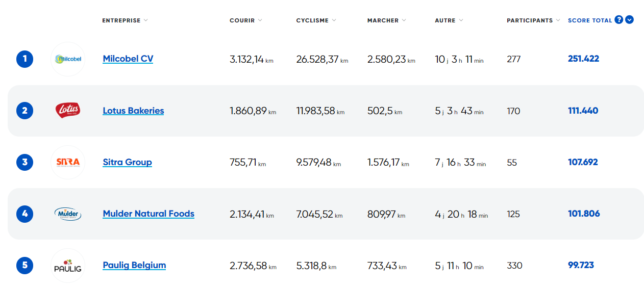Sort by Participants column header
644x289 pixels.
[x=533, y=20]
